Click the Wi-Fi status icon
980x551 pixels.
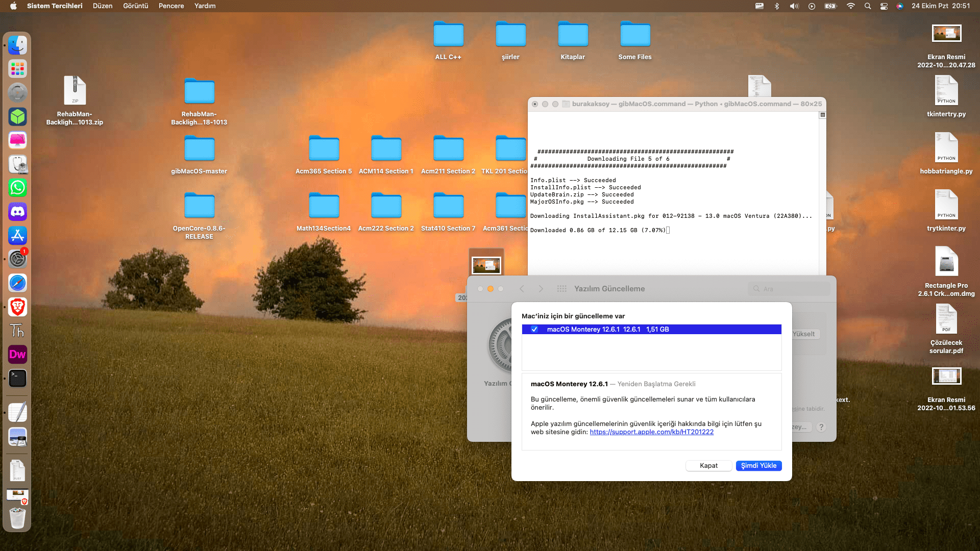coord(850,6)
